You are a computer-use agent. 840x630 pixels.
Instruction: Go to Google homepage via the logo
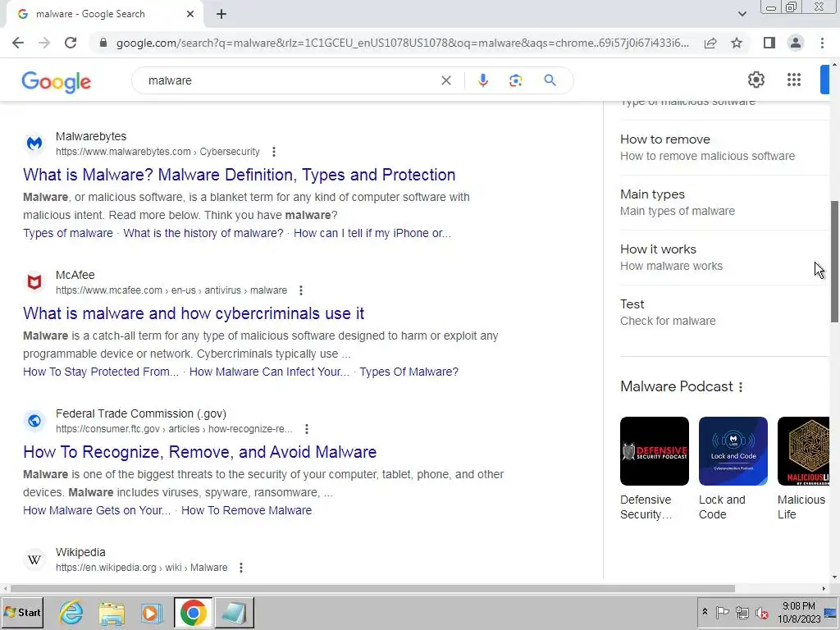click(x=57, y=81)
